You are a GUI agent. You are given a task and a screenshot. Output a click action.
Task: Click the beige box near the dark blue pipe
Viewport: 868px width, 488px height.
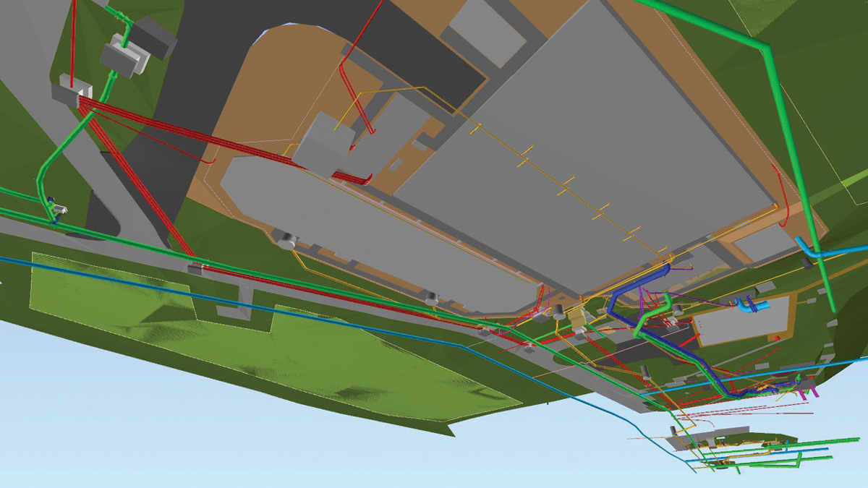click(x=579, y=319)
